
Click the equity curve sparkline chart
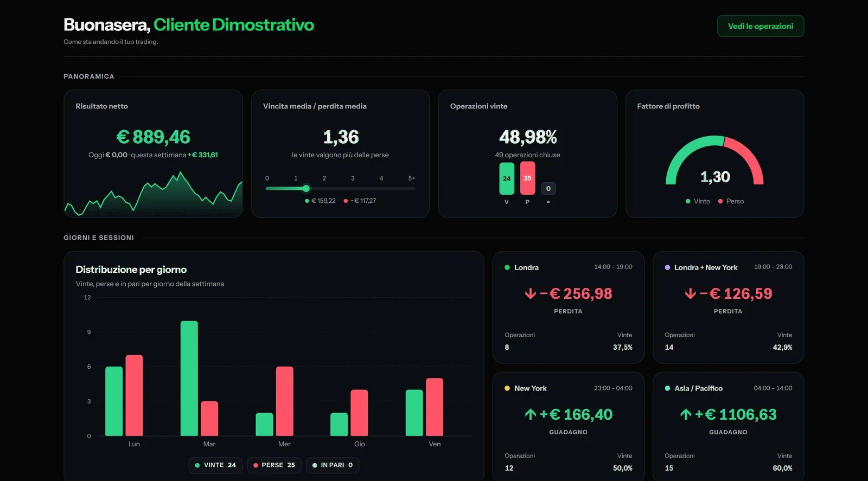[154, 194]
